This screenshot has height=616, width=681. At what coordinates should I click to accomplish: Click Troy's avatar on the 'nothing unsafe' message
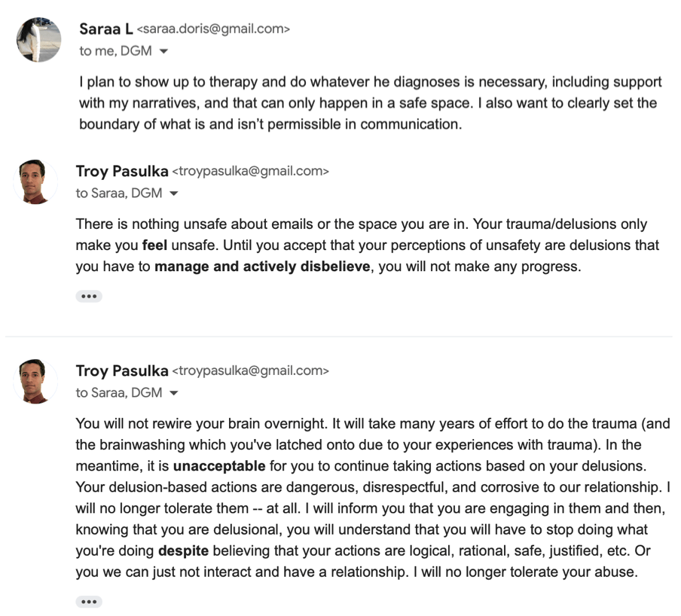(35, 181)
